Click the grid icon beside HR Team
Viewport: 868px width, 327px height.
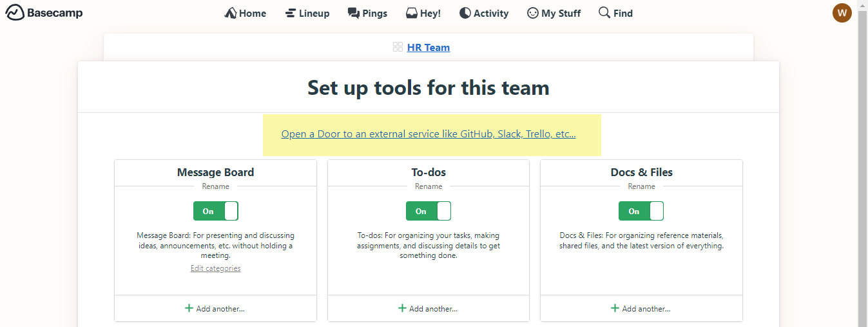(x=398, y=47)
